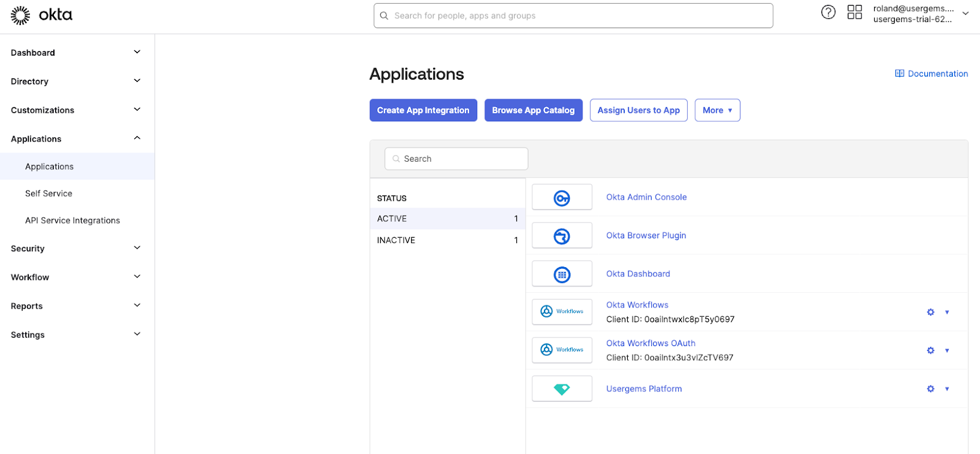Select Applications submenu item

[77, 167]
